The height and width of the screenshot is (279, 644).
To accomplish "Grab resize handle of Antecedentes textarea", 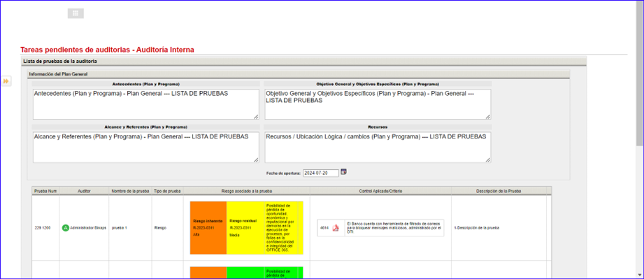I will point(256,117).
